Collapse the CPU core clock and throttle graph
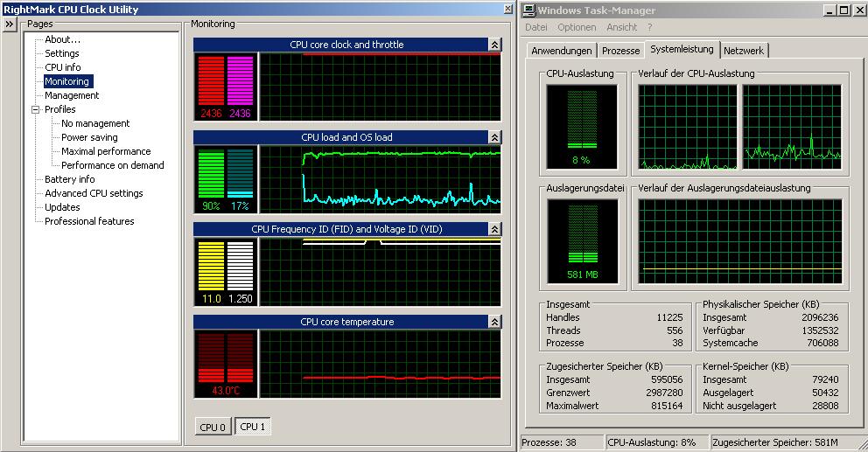Viewport: 868px width, 452px height. [x=495, y=45]
